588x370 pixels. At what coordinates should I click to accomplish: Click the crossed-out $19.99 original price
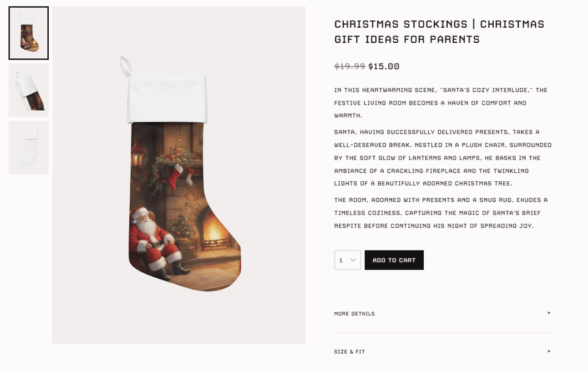[x=350, y=66]
